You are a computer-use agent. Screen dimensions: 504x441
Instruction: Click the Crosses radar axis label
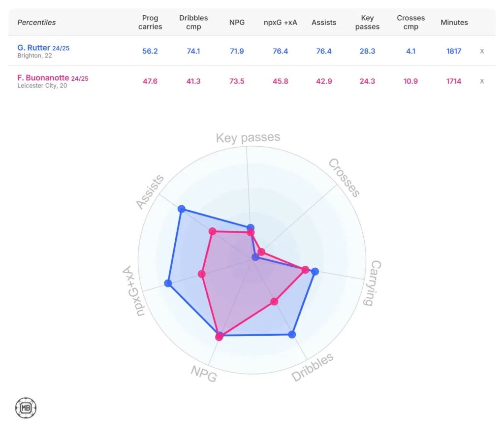point(345,177)
